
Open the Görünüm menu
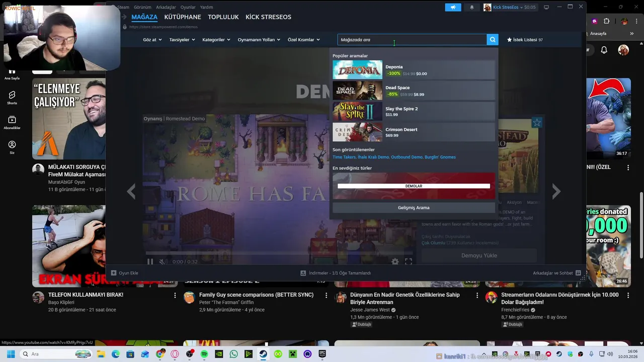pyautogui.click(x=142, y=7)
